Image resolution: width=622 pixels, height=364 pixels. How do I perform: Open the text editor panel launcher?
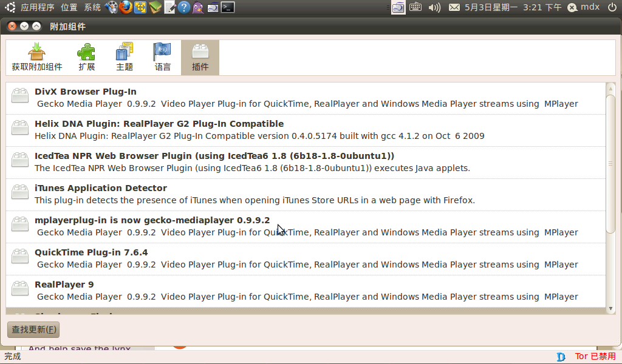pos(169,7)
